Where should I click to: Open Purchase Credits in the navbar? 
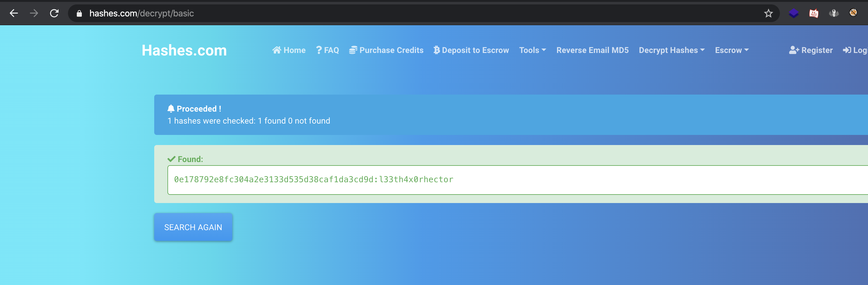(386, 50)
